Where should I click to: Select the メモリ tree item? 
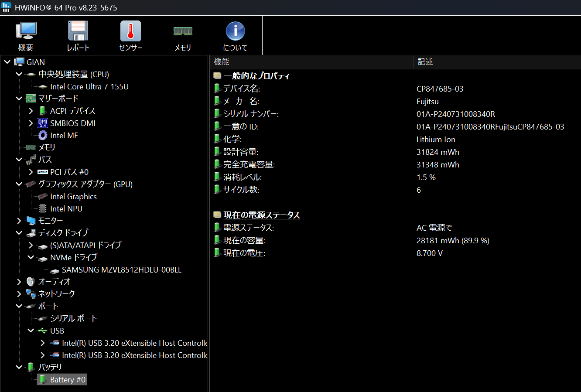47,147
